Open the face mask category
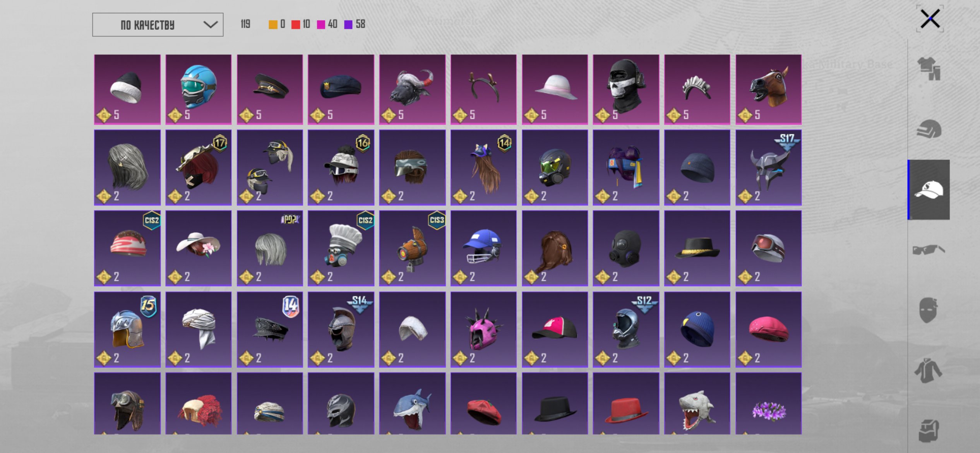Viewport: 980px width, 453px height. click(928, 310)
